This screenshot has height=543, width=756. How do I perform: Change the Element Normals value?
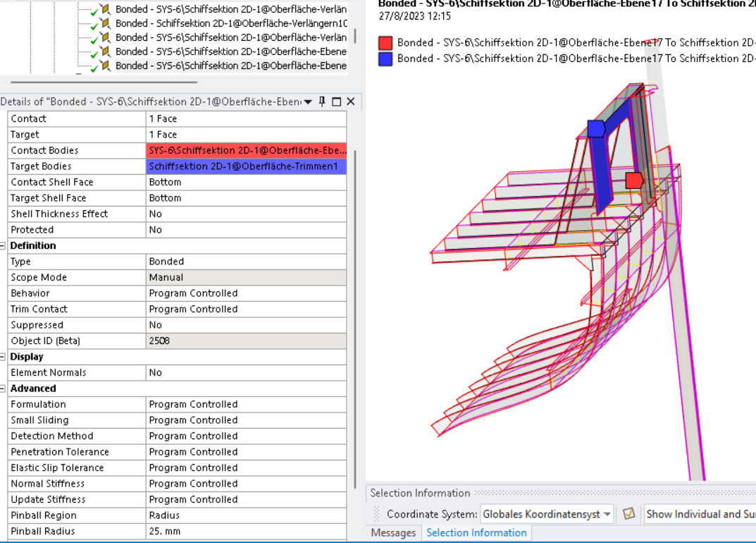tap(247, 372)
